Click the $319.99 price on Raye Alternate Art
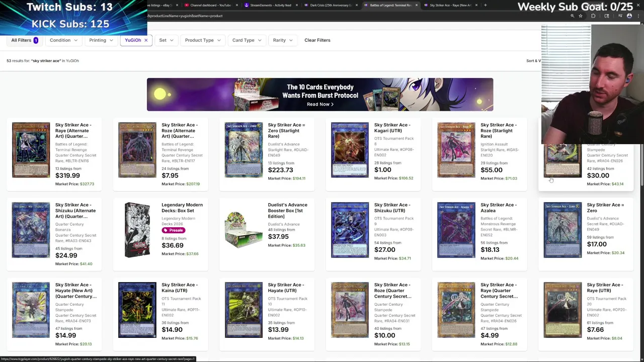 (x=67, y=175)
